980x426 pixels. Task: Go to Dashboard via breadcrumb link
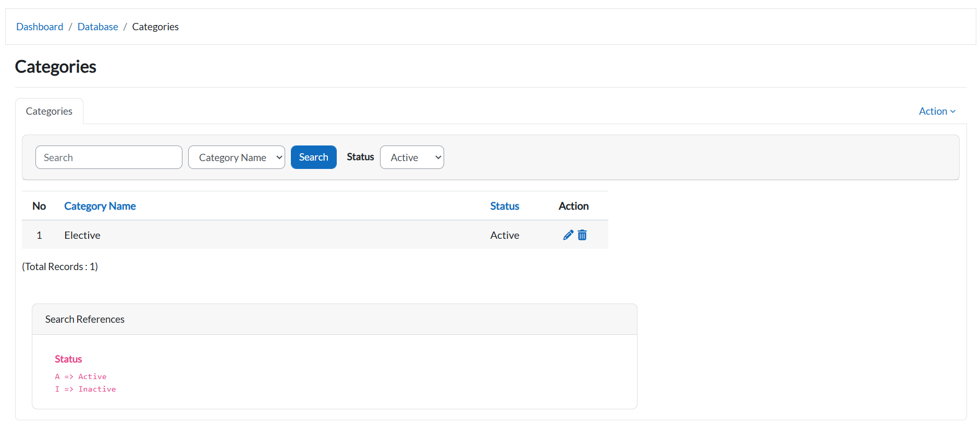[x=40, y=27]
